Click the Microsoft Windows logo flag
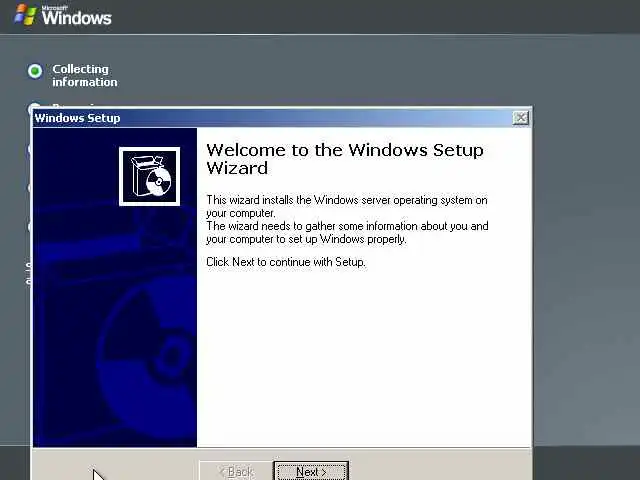640x480 pixels. click(25, 15)
